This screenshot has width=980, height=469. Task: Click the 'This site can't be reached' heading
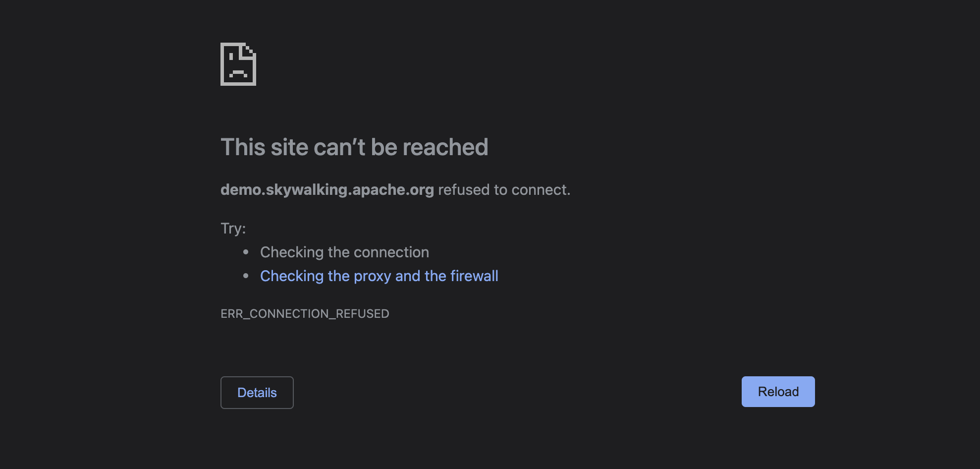click(x=354, y=147)
